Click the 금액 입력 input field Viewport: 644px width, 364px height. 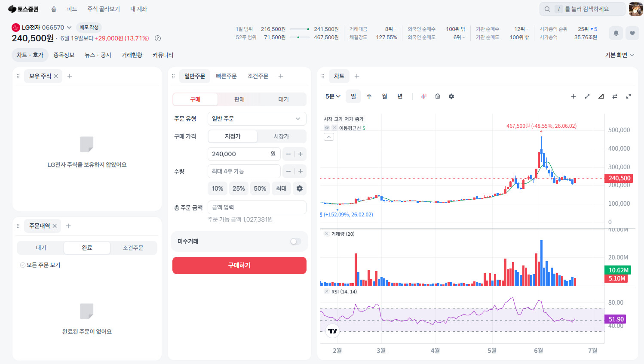(257, 207)
